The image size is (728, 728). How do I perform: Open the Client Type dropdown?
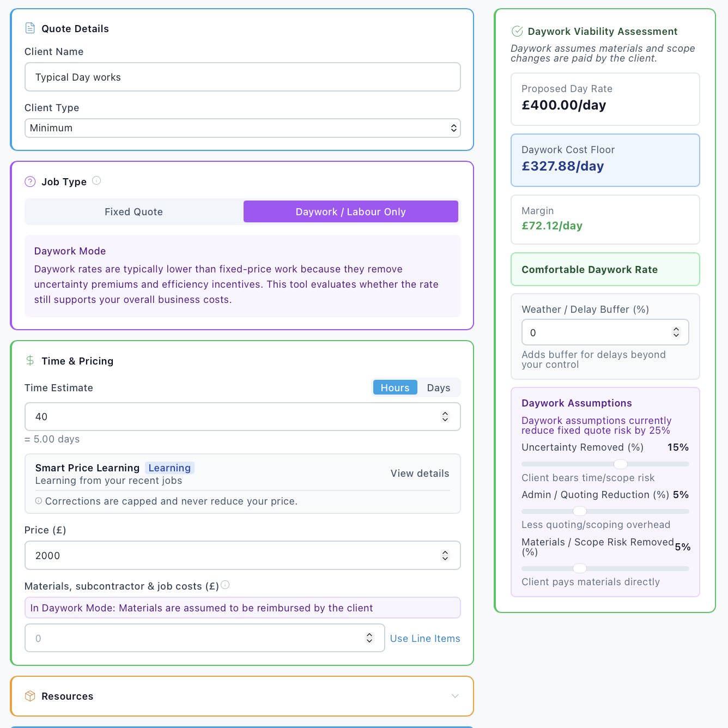[x=242, y=128]
